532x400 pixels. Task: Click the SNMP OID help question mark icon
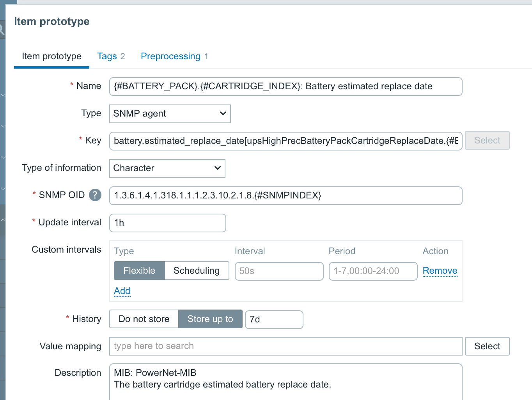click(95, 195)
